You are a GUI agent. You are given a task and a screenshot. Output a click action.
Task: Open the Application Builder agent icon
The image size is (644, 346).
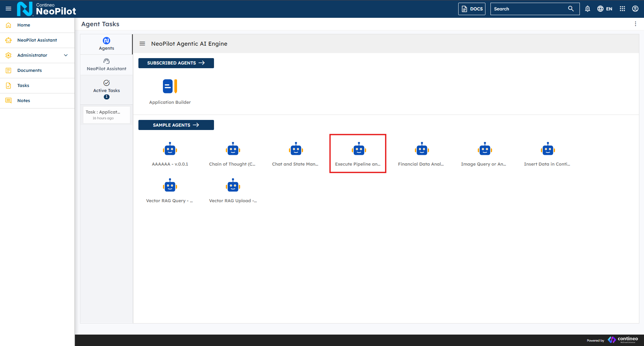[x=170, y=86]
